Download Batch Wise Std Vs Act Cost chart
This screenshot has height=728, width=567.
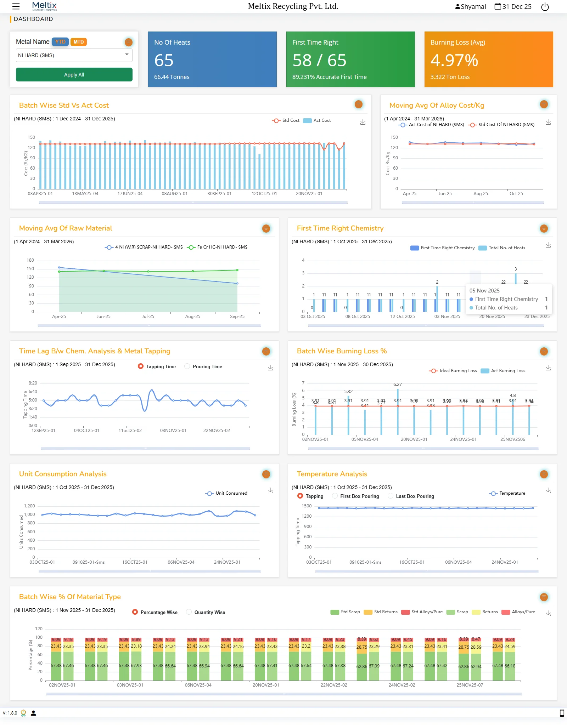(363, 122)
